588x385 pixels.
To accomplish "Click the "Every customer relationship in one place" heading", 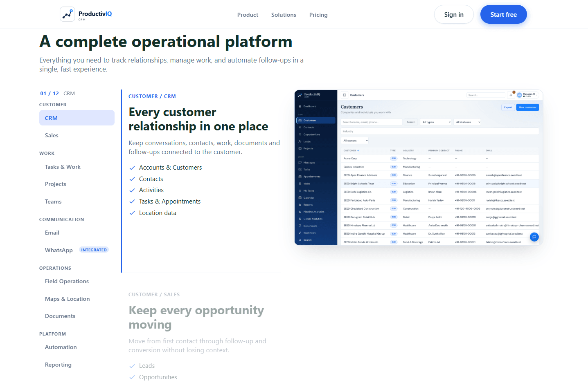I will pos(198,119).
